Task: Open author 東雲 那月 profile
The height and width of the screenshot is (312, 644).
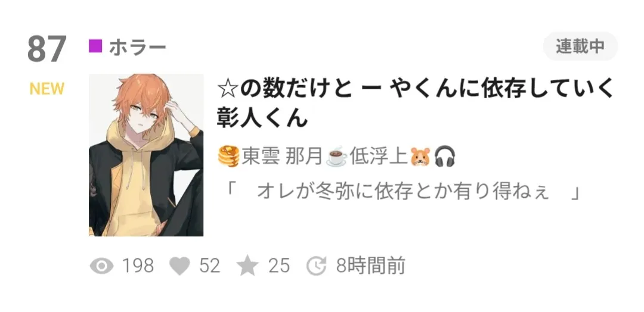Action: 281,157
